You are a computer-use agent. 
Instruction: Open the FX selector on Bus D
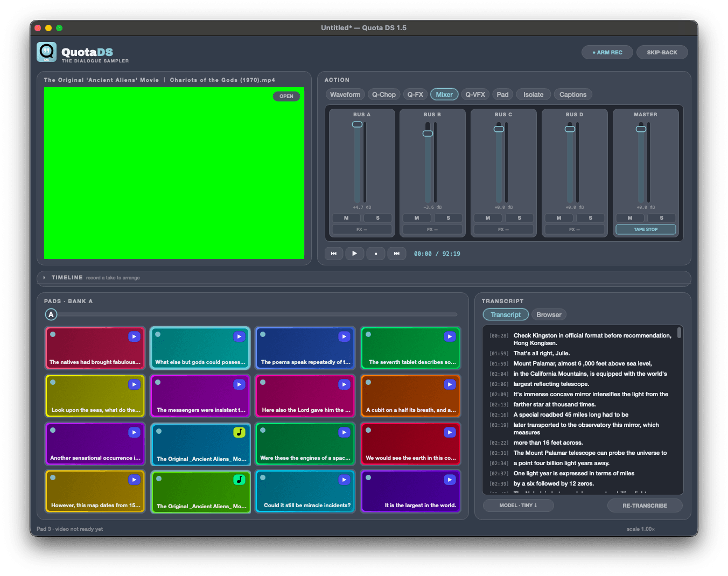(x=575, y=229)
